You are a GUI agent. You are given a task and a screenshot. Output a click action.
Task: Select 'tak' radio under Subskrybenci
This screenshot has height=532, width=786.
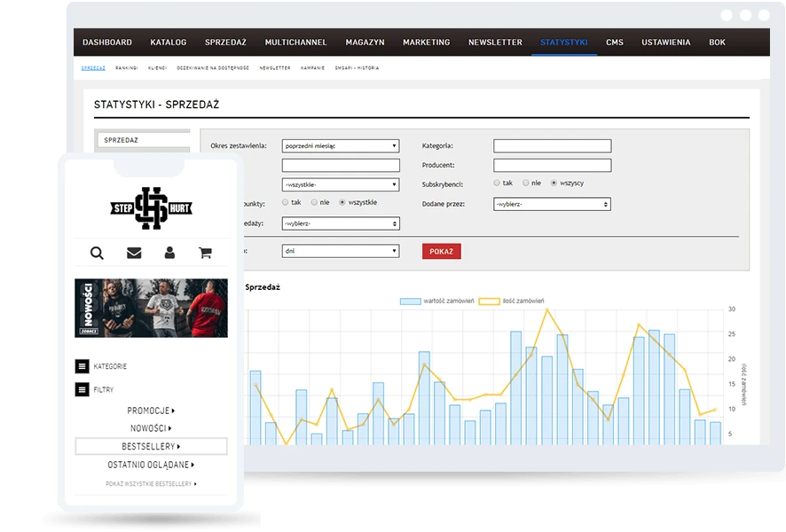pyautogui.click(x=497, y=183)
